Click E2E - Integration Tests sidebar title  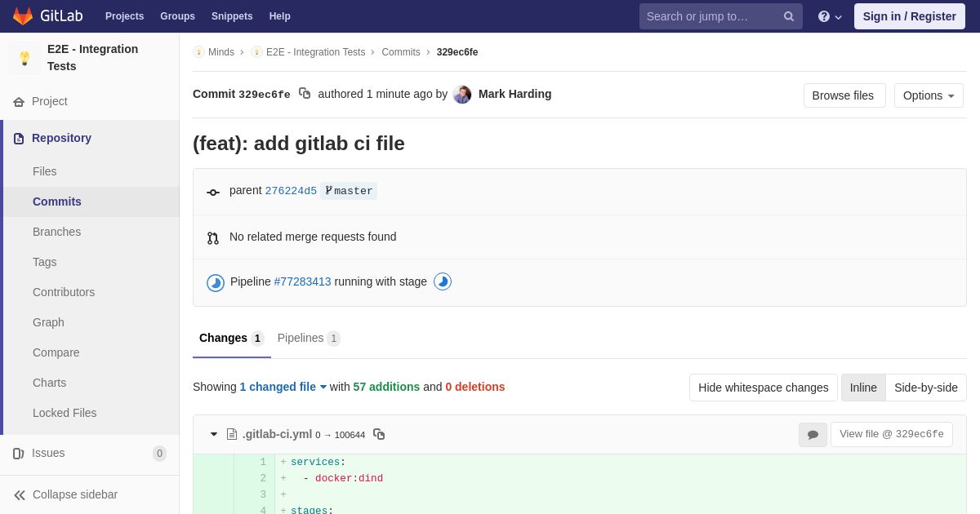click(x=92, y=58)
